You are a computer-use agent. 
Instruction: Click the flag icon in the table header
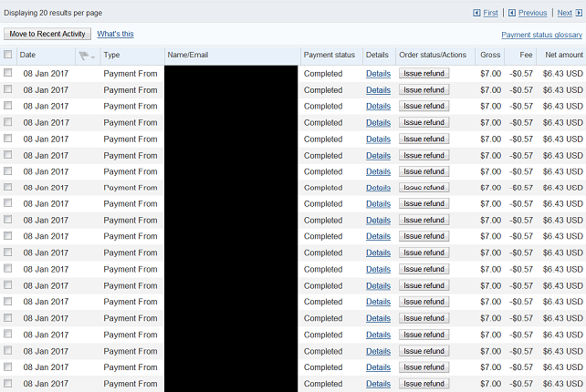pos(84,56)
